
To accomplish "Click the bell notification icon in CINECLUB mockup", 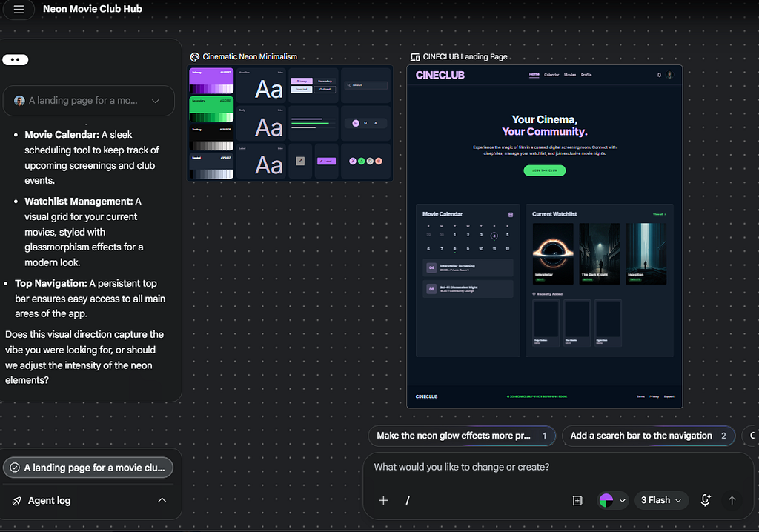I will (659, 75).
